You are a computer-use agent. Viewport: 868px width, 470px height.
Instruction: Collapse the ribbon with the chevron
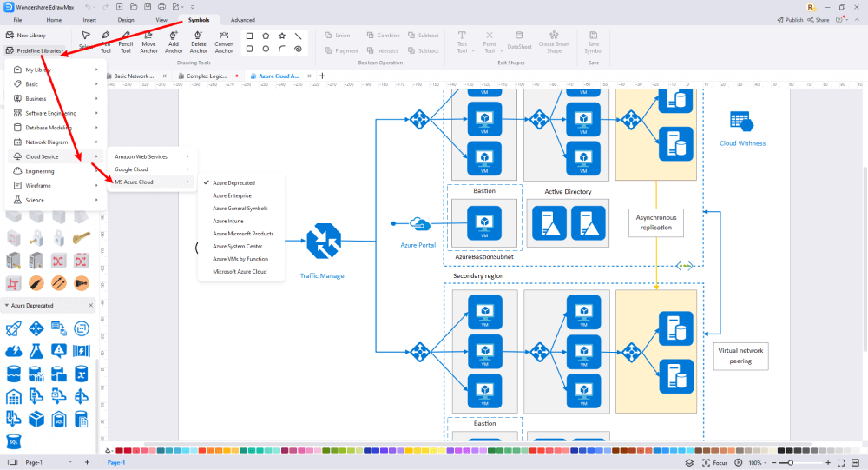pos(858,20)
